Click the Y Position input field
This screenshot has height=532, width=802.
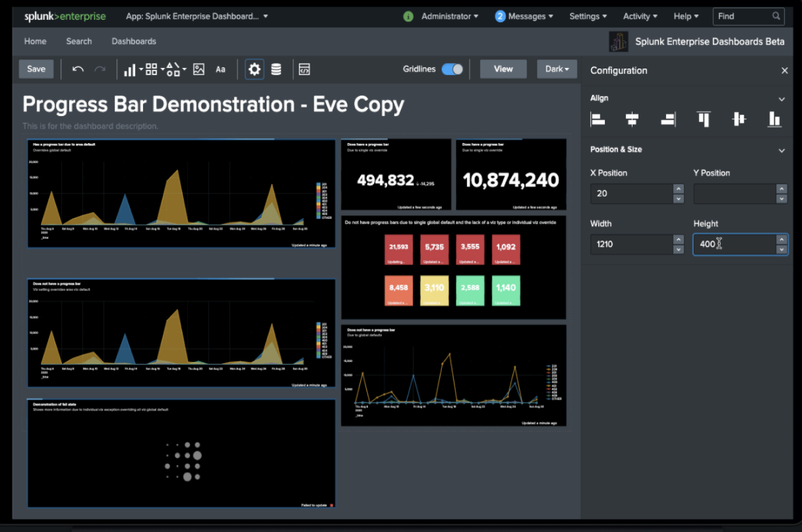click(x=735, y=194)
